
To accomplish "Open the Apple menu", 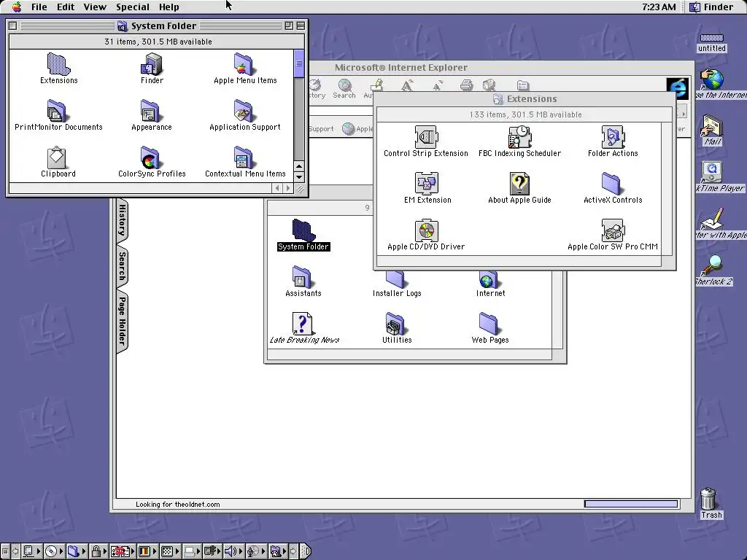I will (17, 7).
